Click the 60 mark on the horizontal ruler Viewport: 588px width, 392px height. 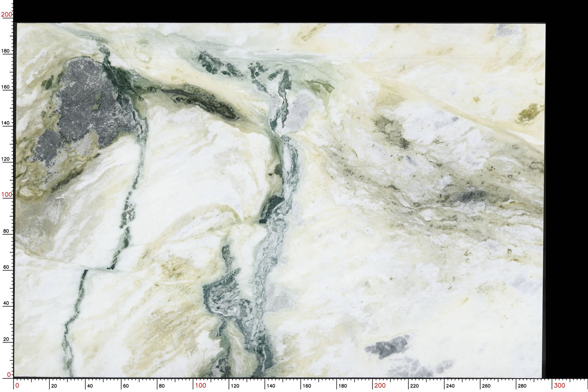point(126,386)
